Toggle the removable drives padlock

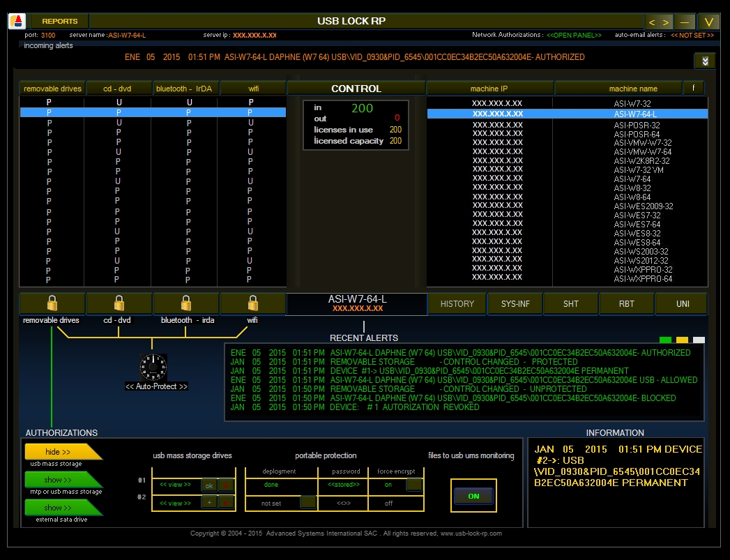[52, 303]
